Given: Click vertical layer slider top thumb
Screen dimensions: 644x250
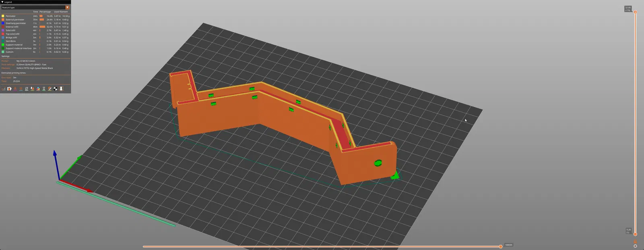Looking at the screenshot, I should 635,12.
